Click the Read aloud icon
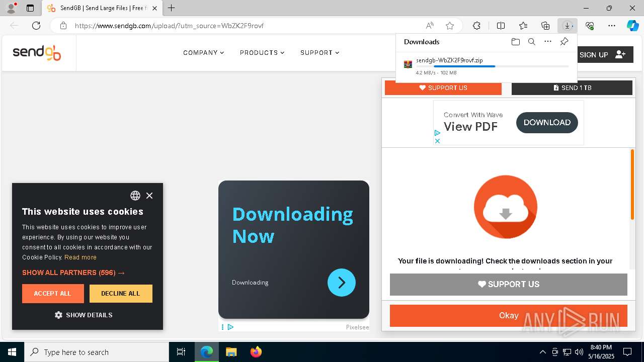The width and height of the screenshot is (644, 362). 430,26
